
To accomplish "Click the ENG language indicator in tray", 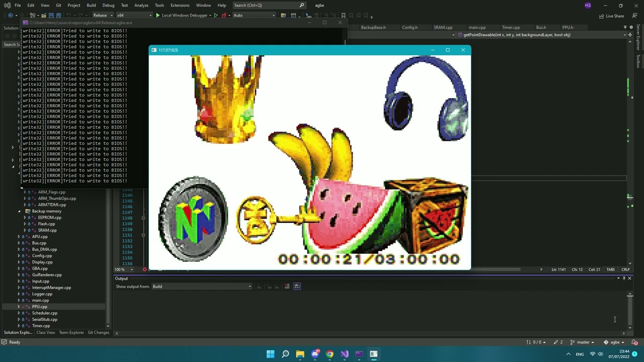I will pyautogui.click(x=580, y=354).
